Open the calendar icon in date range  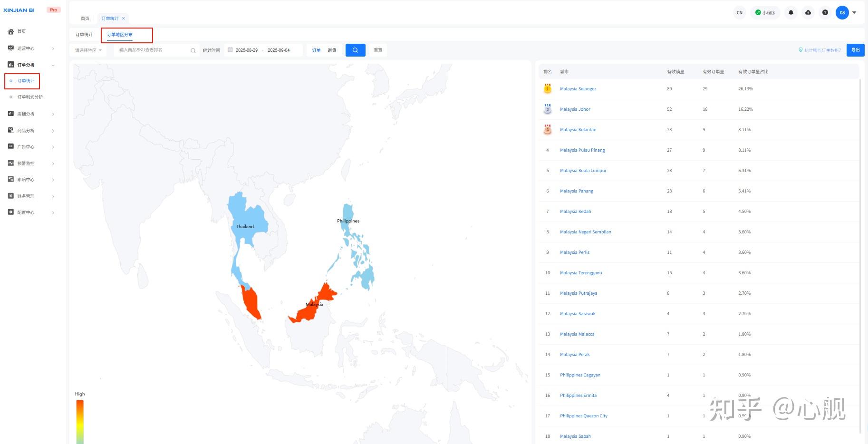point(230,50)
